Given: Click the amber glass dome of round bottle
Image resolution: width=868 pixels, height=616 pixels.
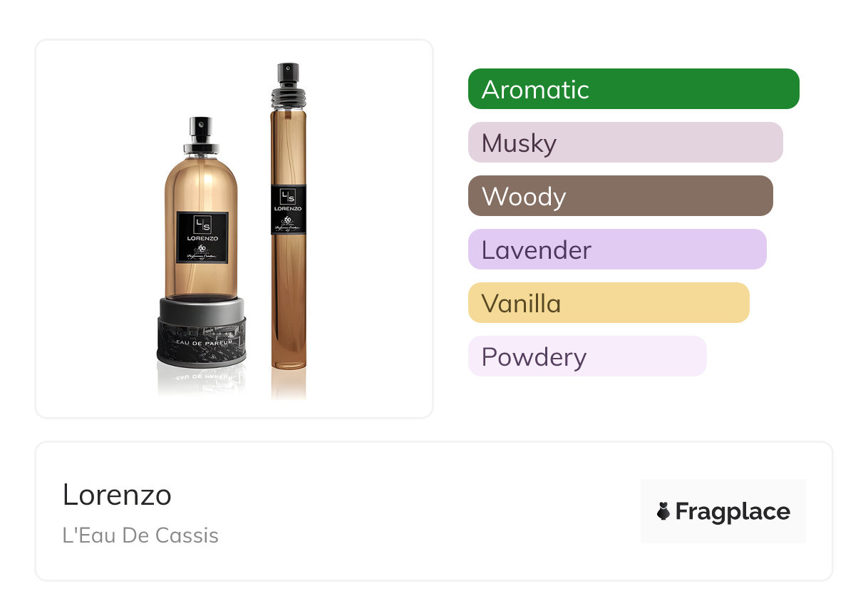Looking at the screenshot, I should (x=201, y=182).
